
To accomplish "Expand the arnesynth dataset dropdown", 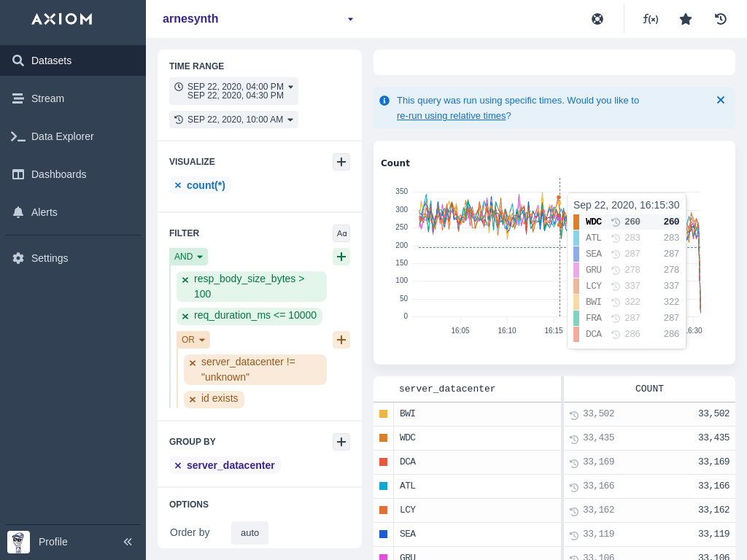I will point(350,19).
